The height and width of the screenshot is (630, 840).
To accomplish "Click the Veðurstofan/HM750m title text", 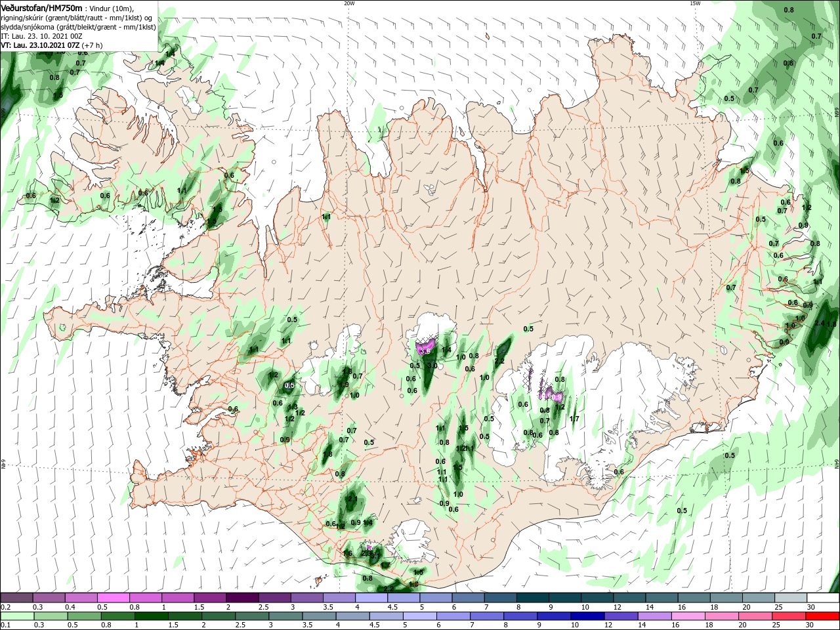I will pos(41,7).
